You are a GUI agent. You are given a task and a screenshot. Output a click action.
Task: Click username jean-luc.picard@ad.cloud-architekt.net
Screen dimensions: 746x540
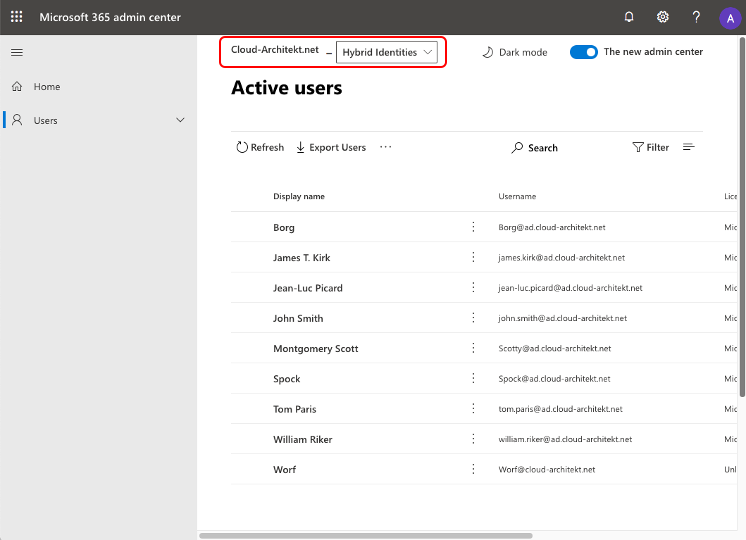[x=570, y=288]
